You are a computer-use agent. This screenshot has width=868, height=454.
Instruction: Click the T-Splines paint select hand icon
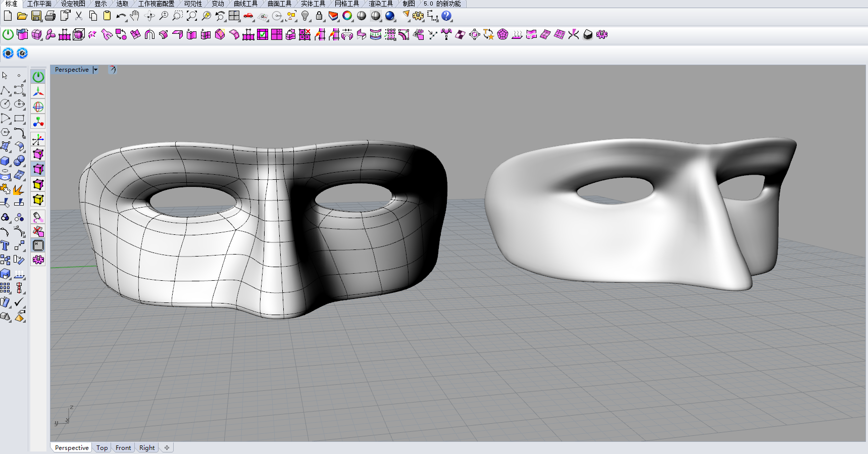click(x=38, y=217)
